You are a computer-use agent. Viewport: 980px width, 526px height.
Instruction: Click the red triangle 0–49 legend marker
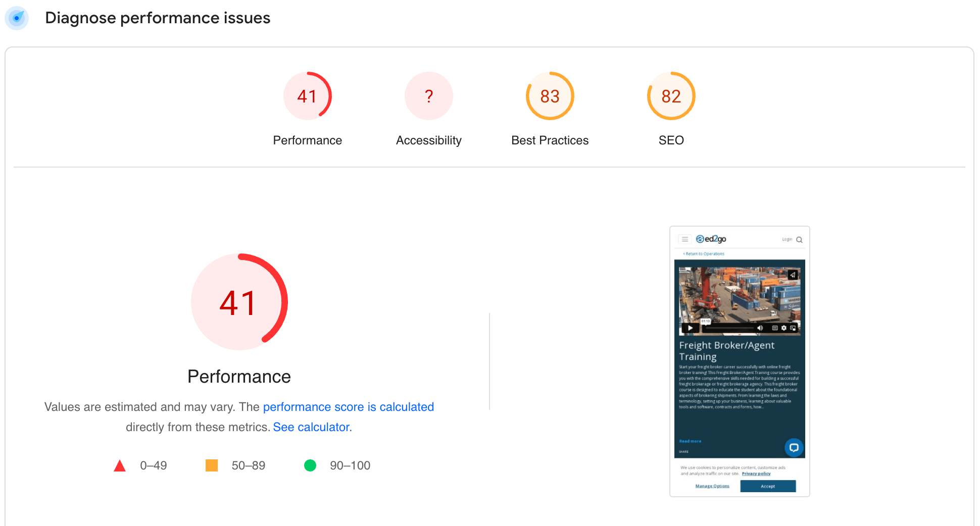pos(120,465)
